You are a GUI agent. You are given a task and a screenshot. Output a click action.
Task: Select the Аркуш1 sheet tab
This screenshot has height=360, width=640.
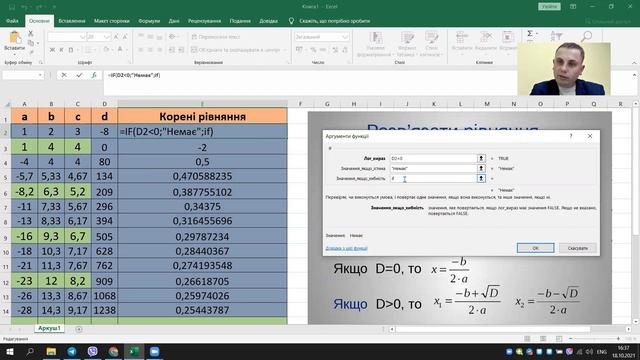click(49, 328)
